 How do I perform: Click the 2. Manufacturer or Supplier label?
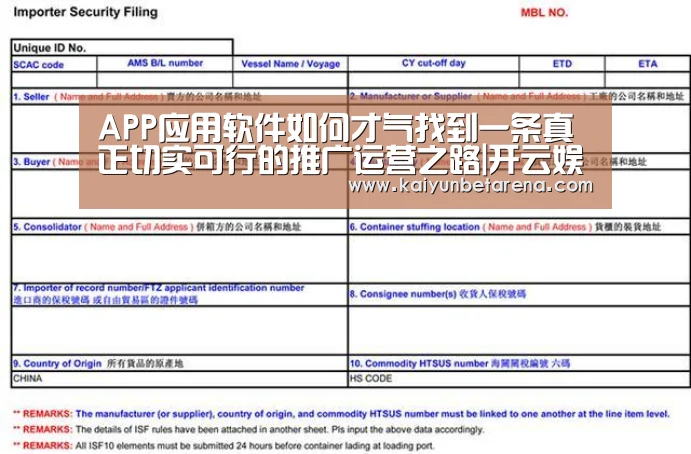(516, 96)
